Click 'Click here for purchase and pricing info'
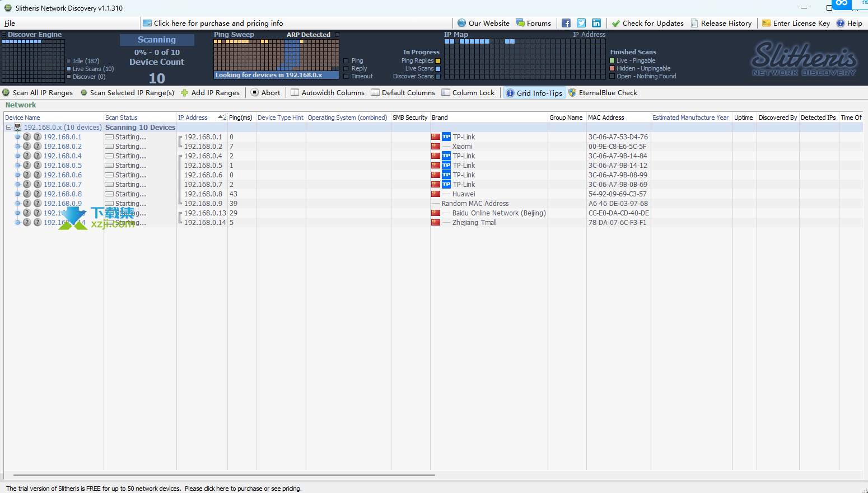 (x=218, y=23)
